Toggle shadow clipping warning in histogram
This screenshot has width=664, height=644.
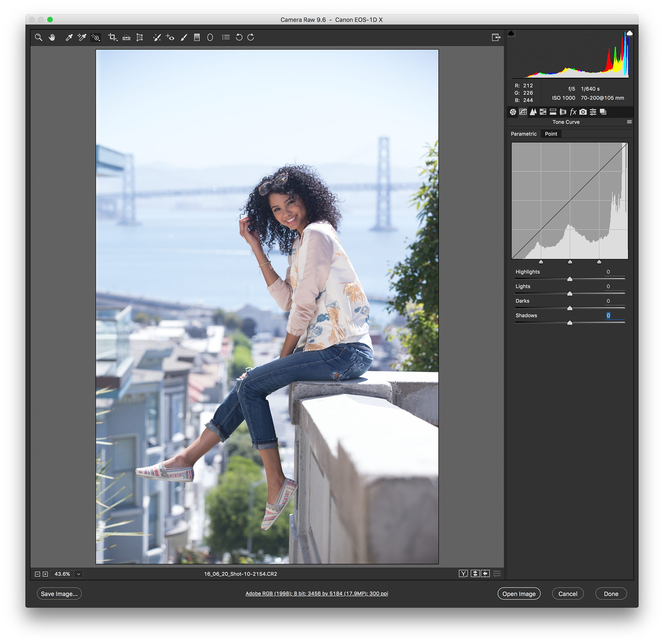coord(511,33)
